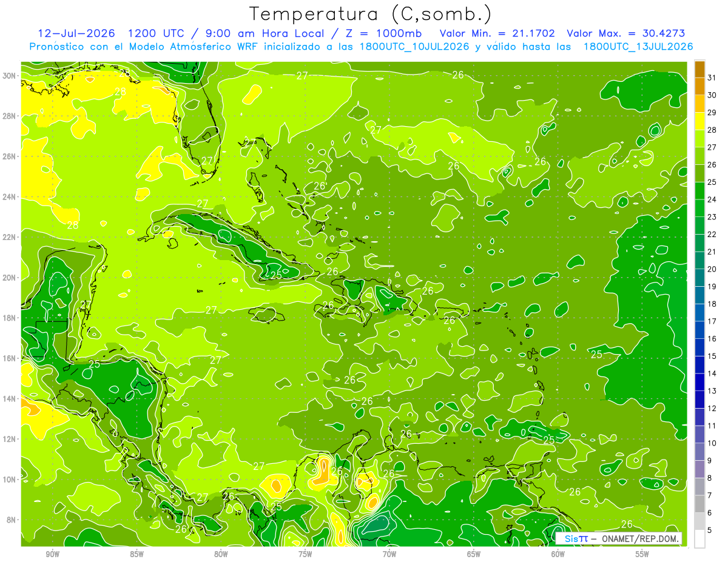Click the legend value '27'
This screenshot has height=562, width=728.
click(x=712, y=147)
